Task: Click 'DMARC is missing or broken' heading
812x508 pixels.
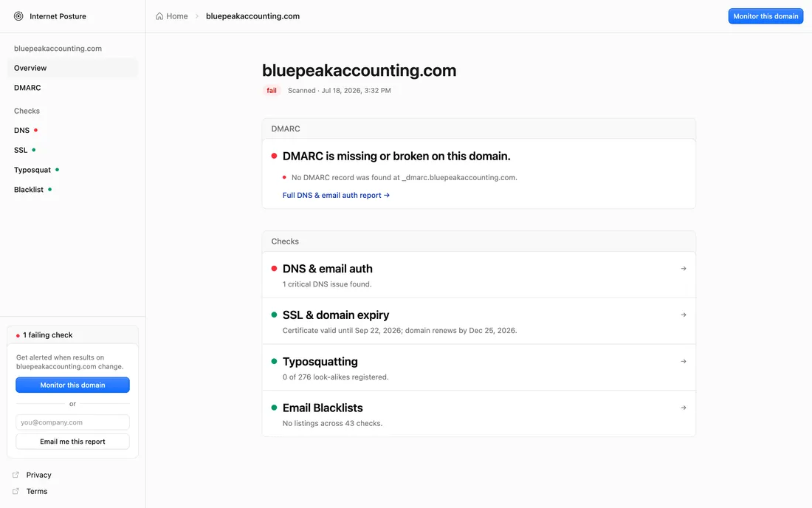Action: pyautogui.click(x=396, y=156)
